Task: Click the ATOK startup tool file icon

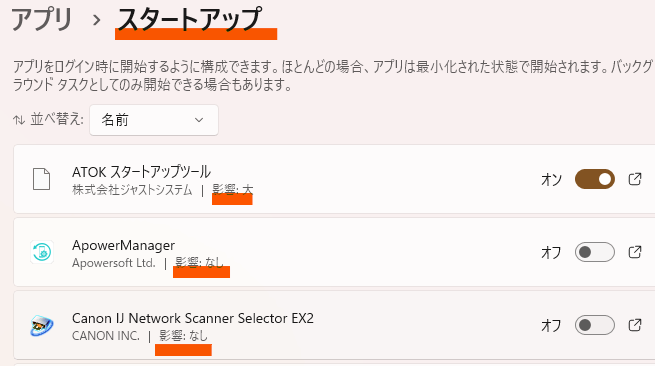Action: click(x=41, y=179)
